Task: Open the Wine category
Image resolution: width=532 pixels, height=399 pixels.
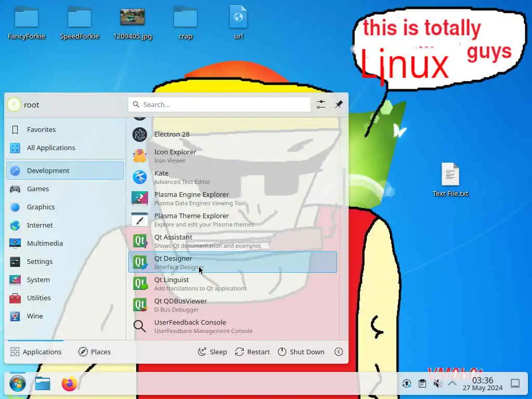Action: [65, 316]
